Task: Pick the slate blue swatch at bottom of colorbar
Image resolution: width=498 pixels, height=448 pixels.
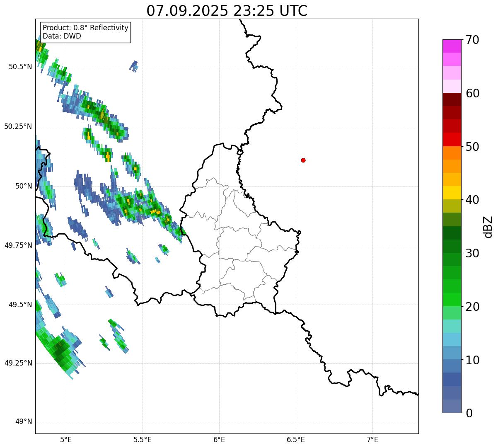Action: [x=452, y=406]
